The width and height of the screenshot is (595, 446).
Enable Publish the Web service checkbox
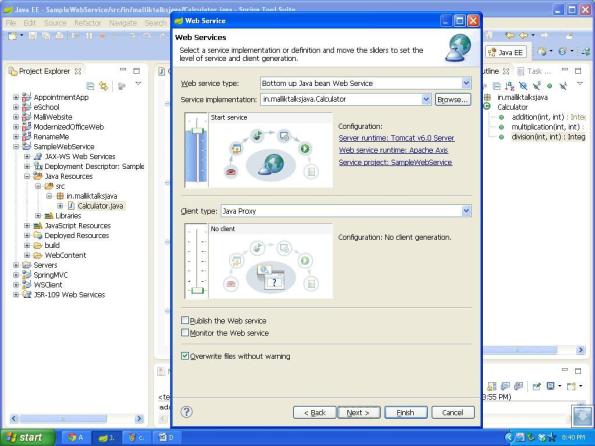point(185,320)
